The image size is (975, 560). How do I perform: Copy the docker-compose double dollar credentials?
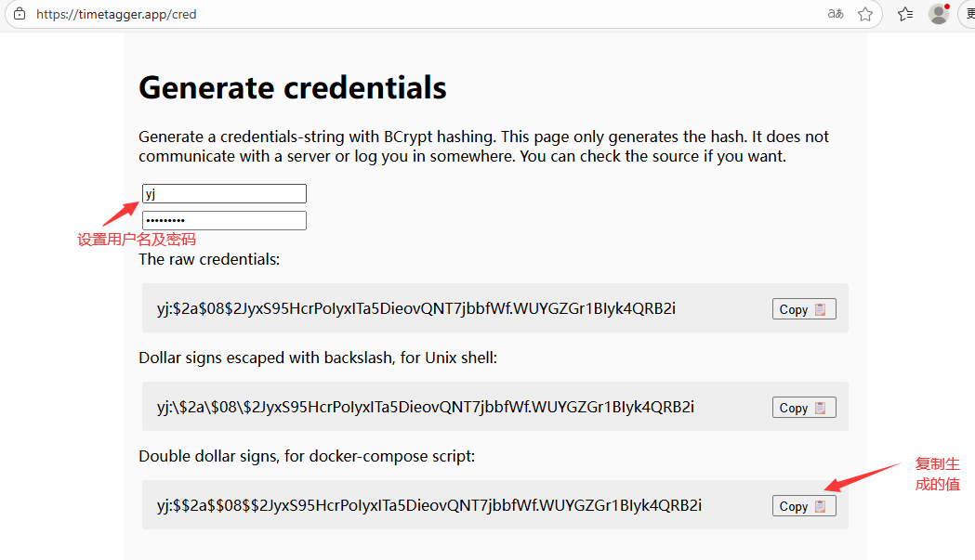804,506
